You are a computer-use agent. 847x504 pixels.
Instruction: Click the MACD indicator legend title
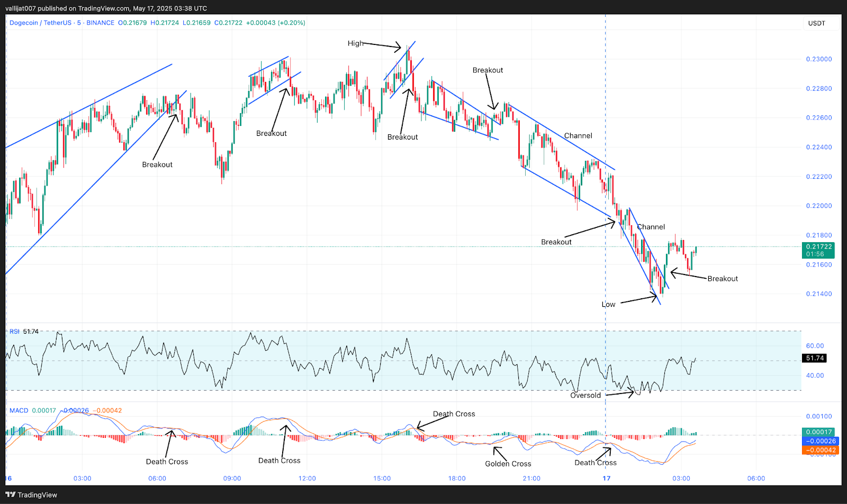tap(19, 410)
